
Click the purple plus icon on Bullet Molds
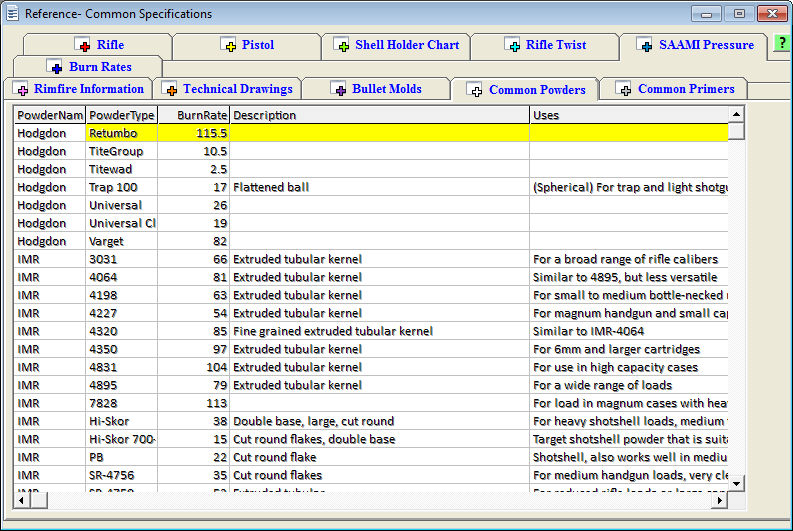pos(339,88)
